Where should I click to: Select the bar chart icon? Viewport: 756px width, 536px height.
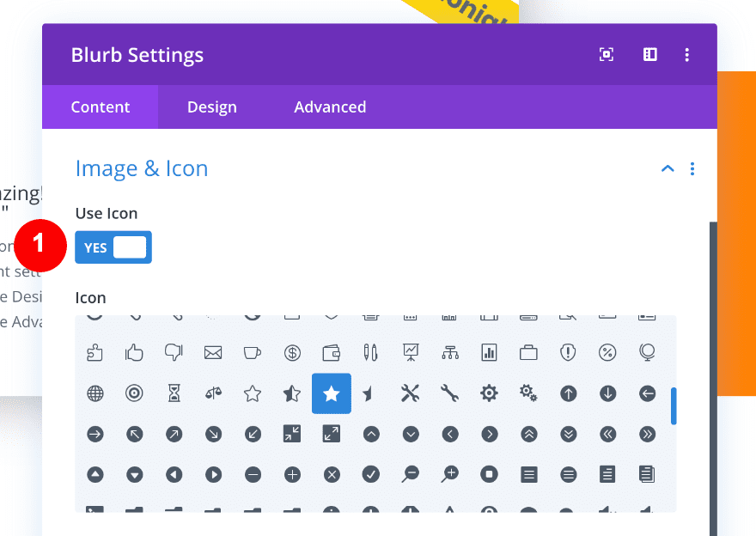[x=490, y=352]
